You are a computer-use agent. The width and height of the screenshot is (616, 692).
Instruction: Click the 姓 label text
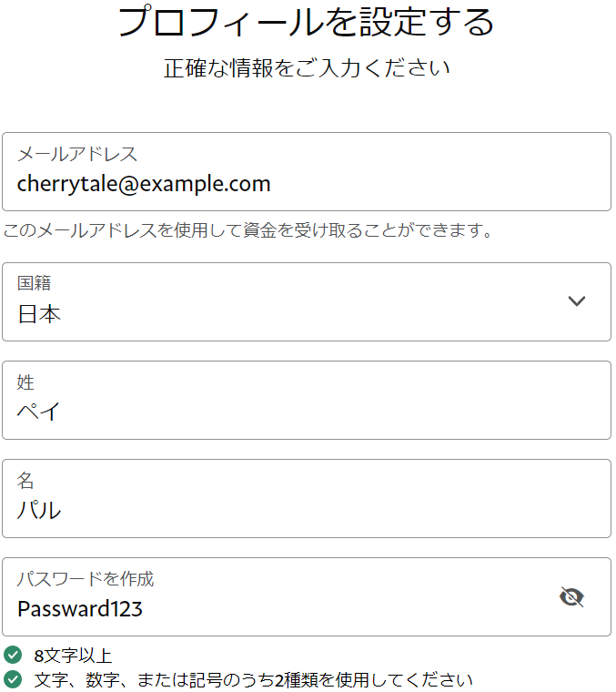coord(25,382)
